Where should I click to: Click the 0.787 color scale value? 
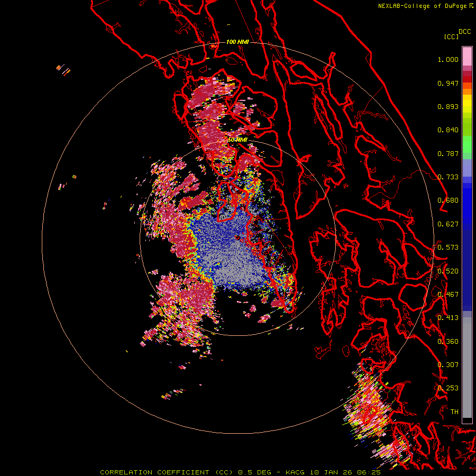click(448, 153)
